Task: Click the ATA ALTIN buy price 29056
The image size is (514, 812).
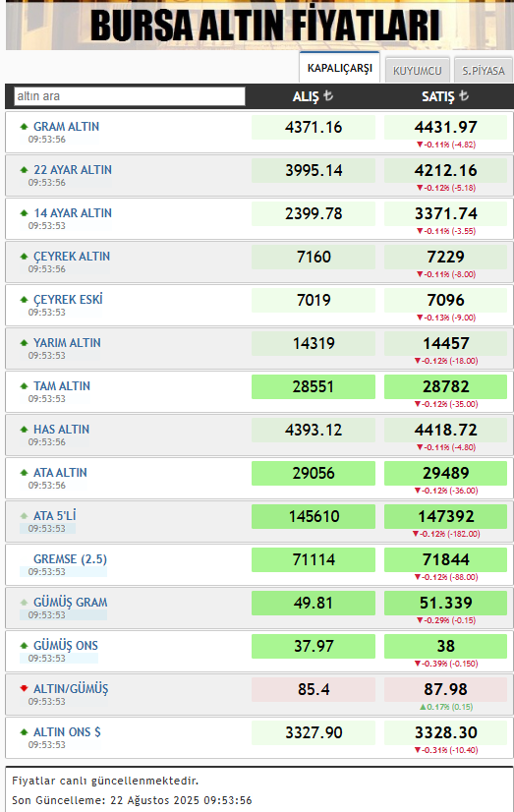Action: 314,473
